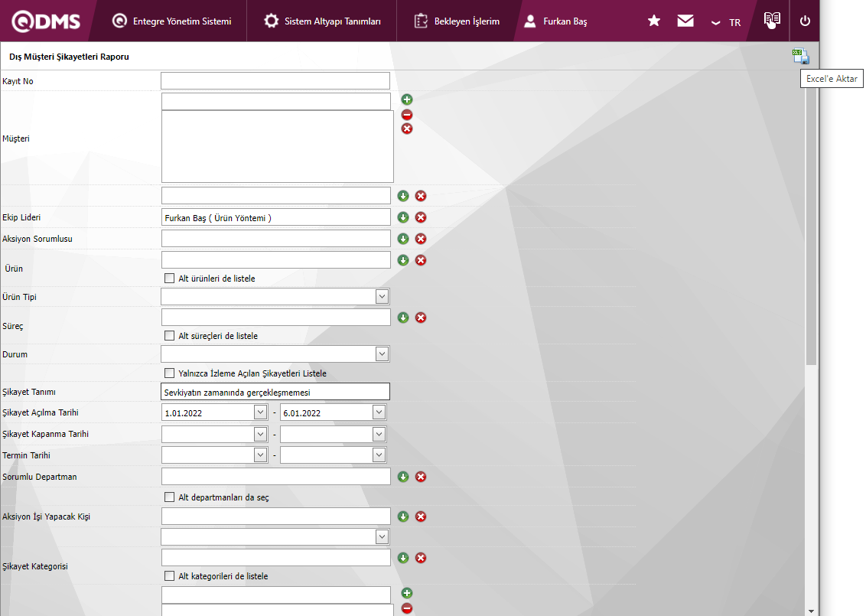The width and height of the screenshot is (866, 616).
Task: Clear the Aksiyon İşi Yapacak Kişi field
Action: pyautogui.click(x=421, y=517)
